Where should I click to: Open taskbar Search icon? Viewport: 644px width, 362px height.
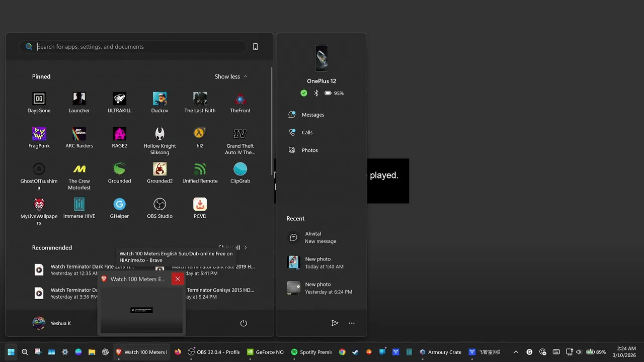click(x=25, y=352)
